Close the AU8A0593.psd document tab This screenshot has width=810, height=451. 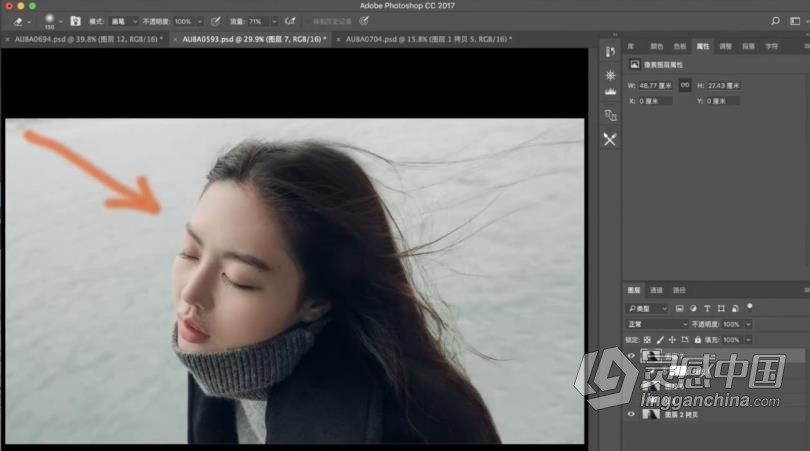tap(175, 39)
